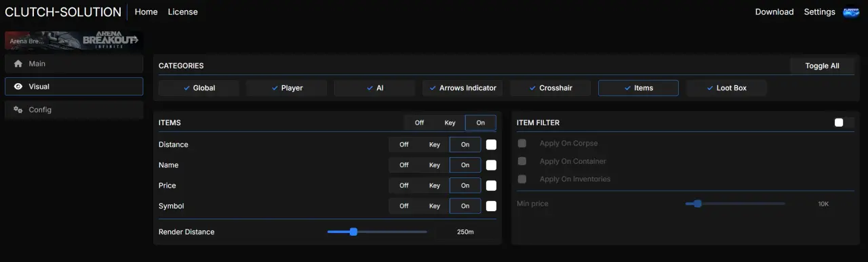The image size is (868, 262).
Task: Set Name to On
Action: (465, 165)
